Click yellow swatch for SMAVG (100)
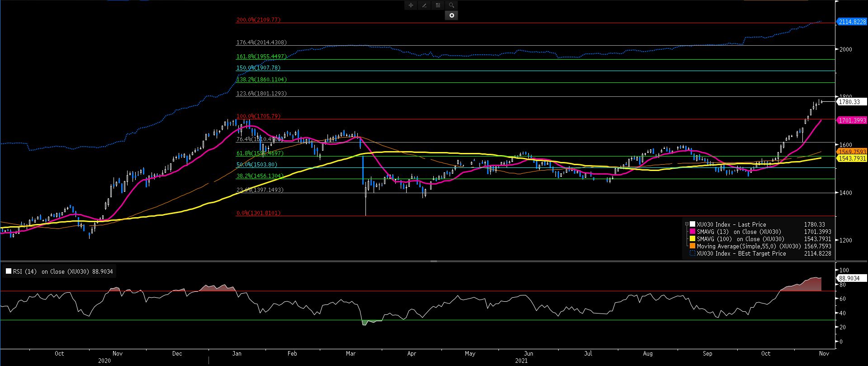The width and height of the screenshot is (868, 366). [692, 239]
